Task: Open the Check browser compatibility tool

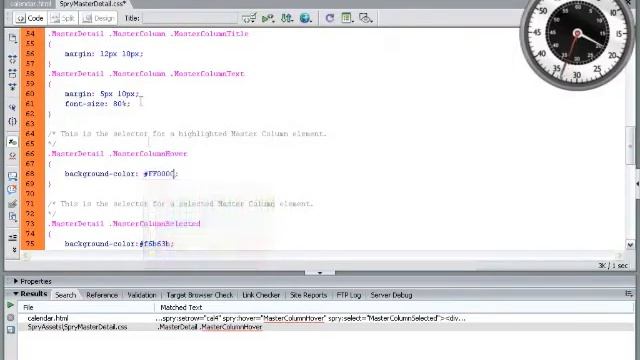Action: pyautogui.click(x=249, y=18)
